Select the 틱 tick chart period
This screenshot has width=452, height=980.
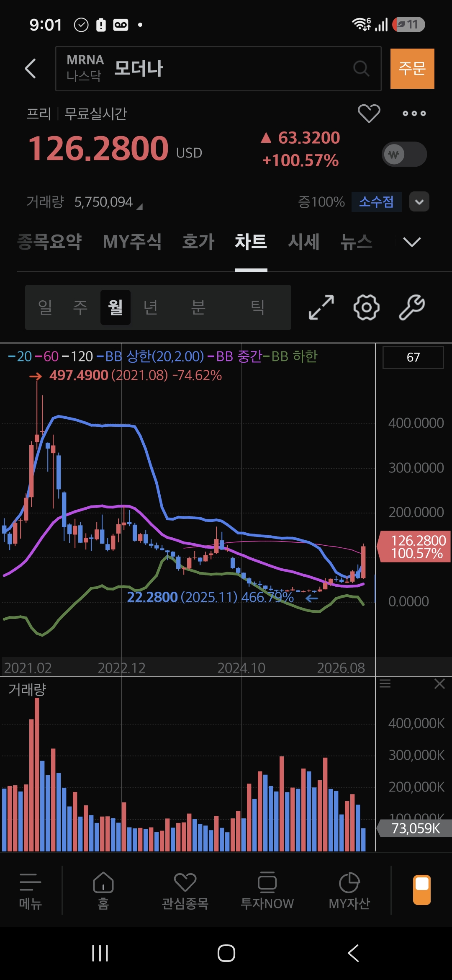click(257, 307)
